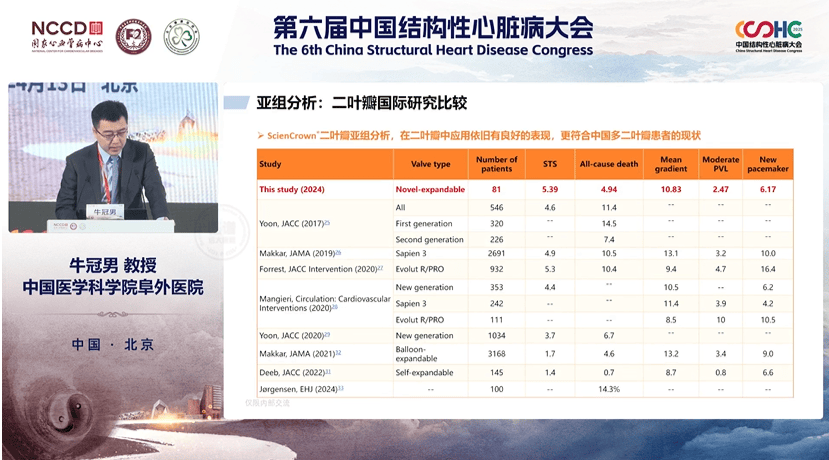Click the patient count '2691'
829x460 pixels.
[x=496, y=253]
